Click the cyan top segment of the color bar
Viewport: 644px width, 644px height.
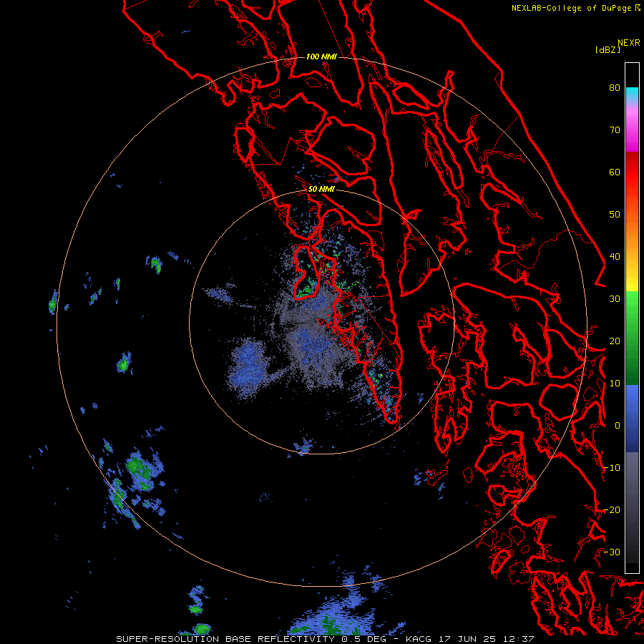632,94
